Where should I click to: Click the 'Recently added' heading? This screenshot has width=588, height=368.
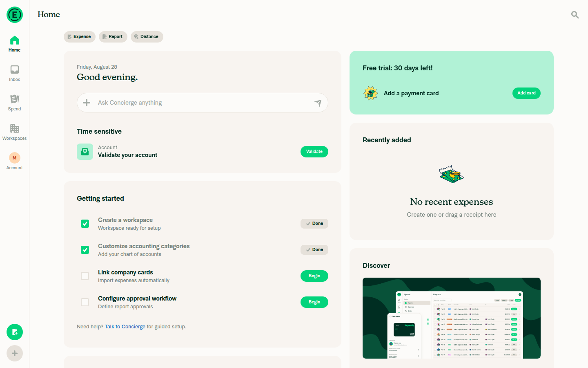[387, 140]
